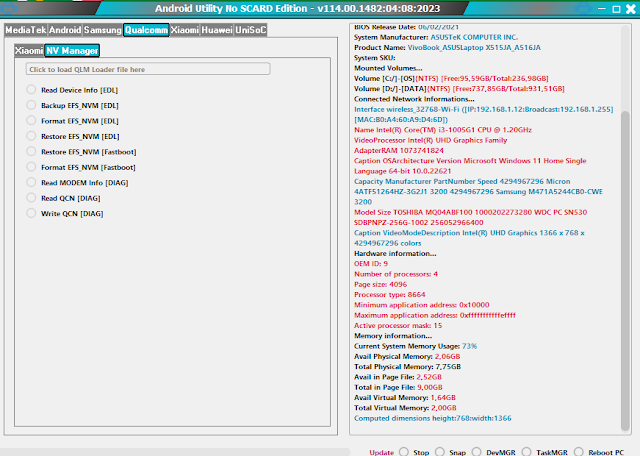
Task: Click 'AdapterRAM 1073741824' line
Action: click(x=399, y=150)
